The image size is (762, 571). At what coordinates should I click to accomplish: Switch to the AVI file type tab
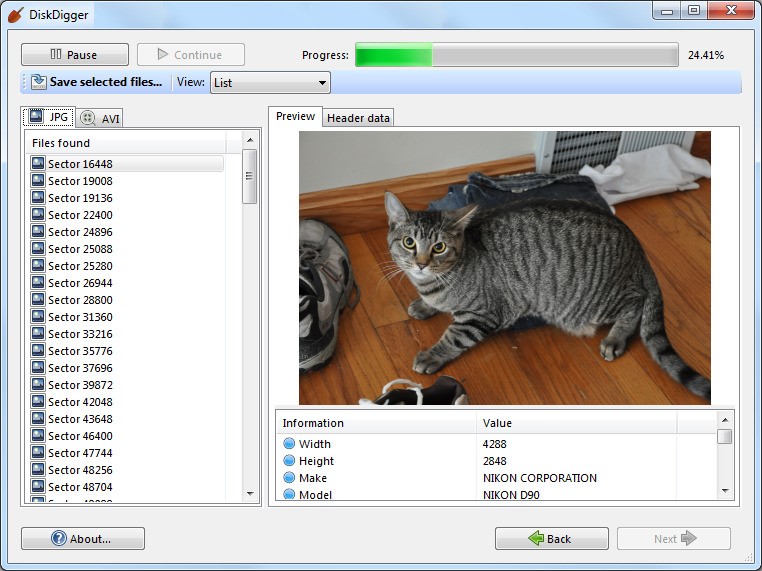100,118
